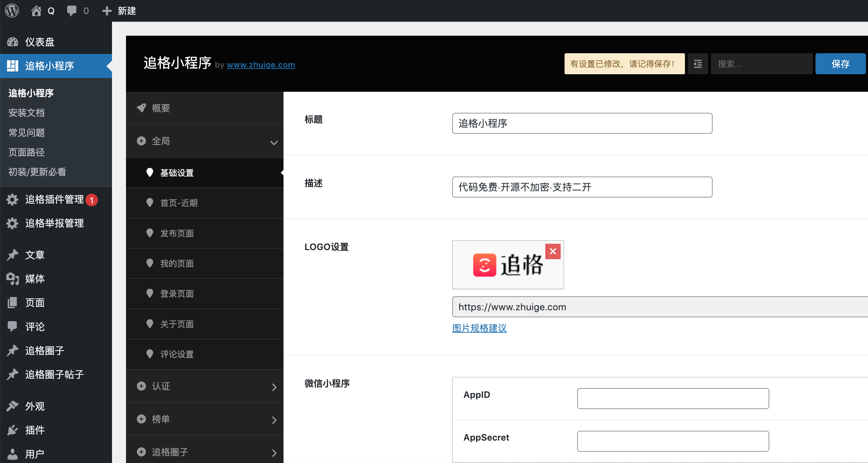Click the red update badge 1

coord(92,200)
